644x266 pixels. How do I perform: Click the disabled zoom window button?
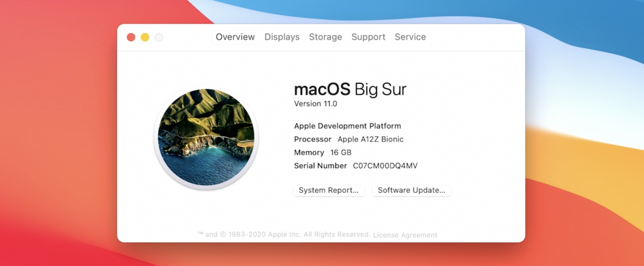coord(159,37)
